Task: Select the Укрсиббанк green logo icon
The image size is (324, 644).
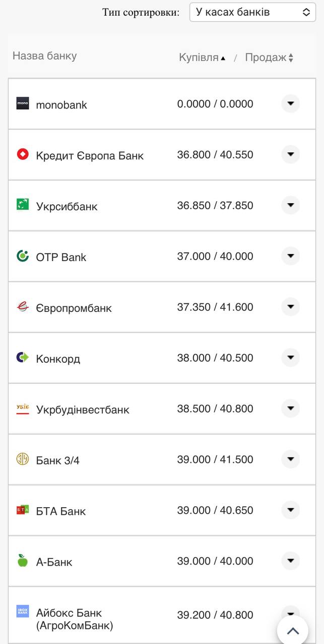Action: (x=22, y=205)
